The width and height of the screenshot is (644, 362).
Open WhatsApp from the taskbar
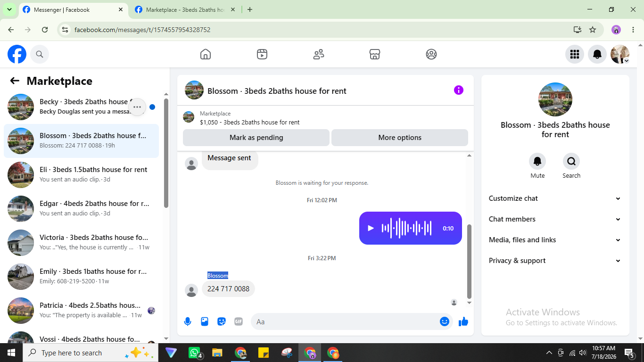coord(195,353)
